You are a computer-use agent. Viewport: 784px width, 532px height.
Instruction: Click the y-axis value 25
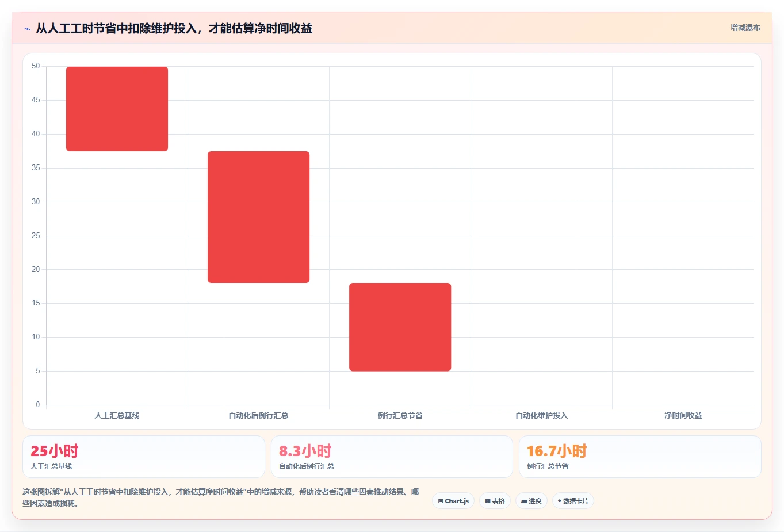pyautogui.click(x=36, y=236)
